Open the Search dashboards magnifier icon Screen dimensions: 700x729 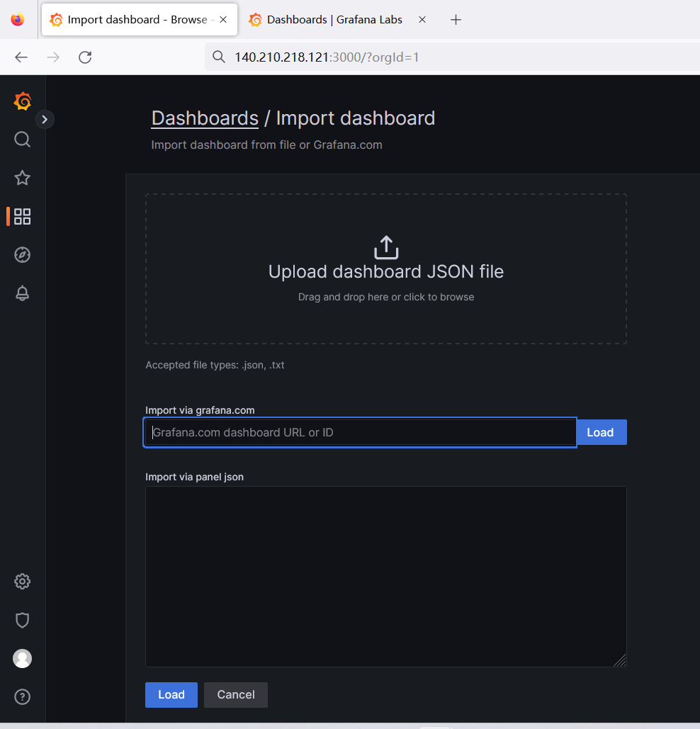click(22, 140)
